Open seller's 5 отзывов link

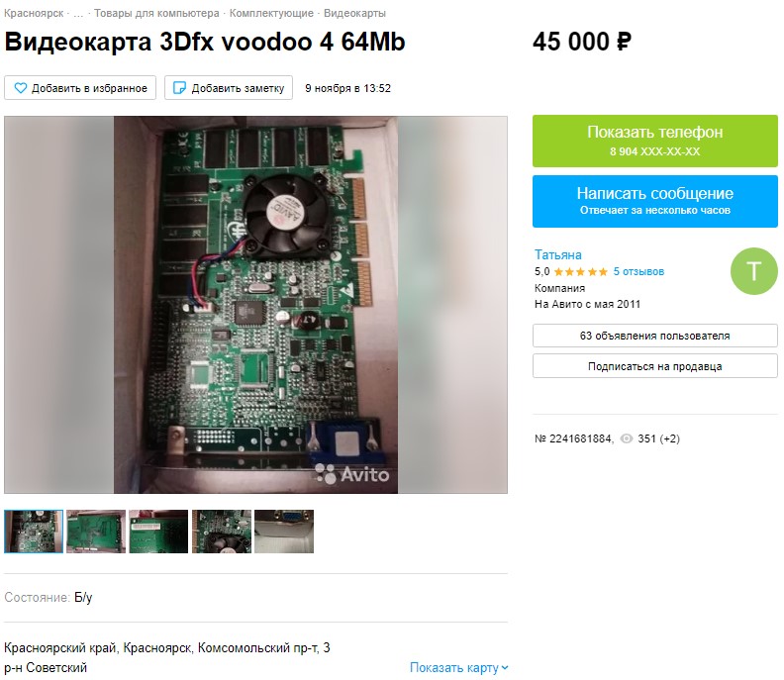(638, 271)
